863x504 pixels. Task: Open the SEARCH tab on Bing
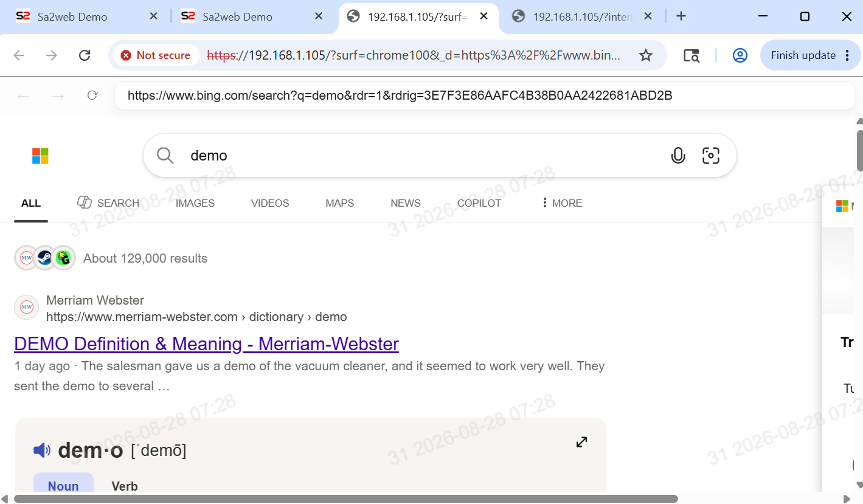(x=109, y=203)
